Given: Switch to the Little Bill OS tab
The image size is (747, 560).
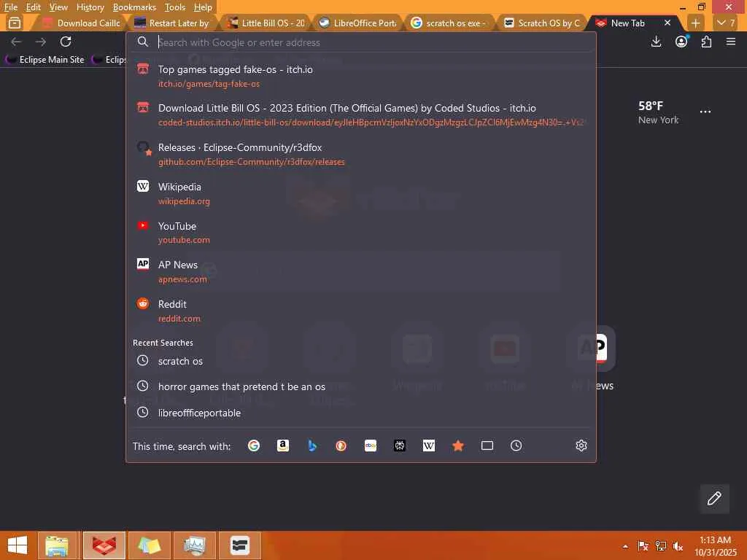Looking at the screenshot, I should (x=266, y=23).
